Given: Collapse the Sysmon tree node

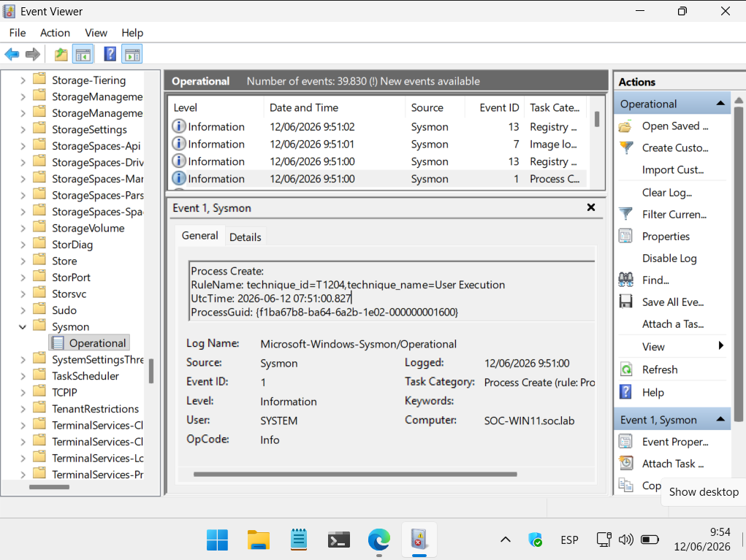Looking at the screenshot, I should pyautogui.click(x=23, y=326).
